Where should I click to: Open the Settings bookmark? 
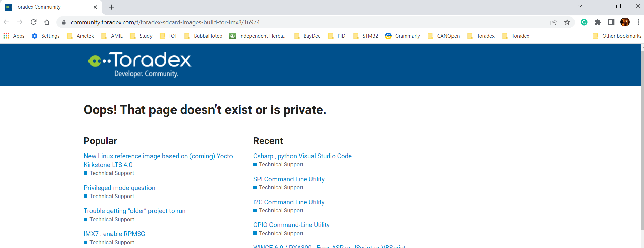[45, 36]
